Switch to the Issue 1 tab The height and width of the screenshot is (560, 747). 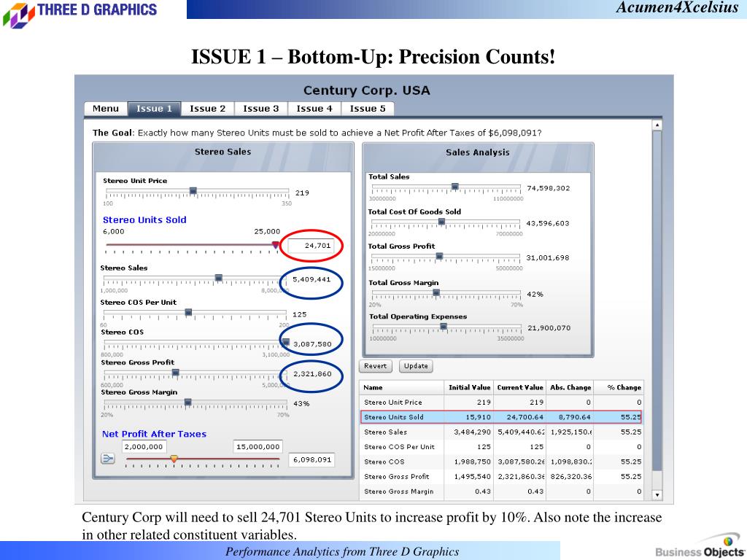(x=154, y=109)
